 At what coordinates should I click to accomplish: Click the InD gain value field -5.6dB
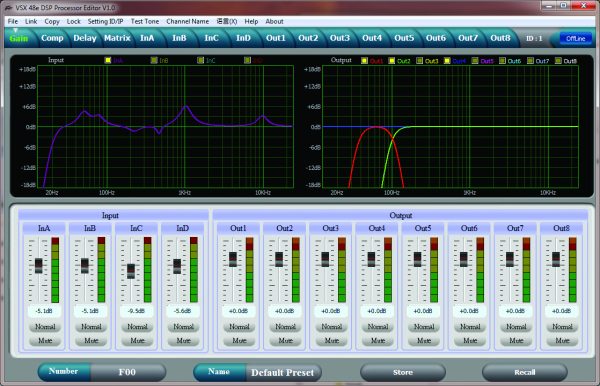coord(183,311)
